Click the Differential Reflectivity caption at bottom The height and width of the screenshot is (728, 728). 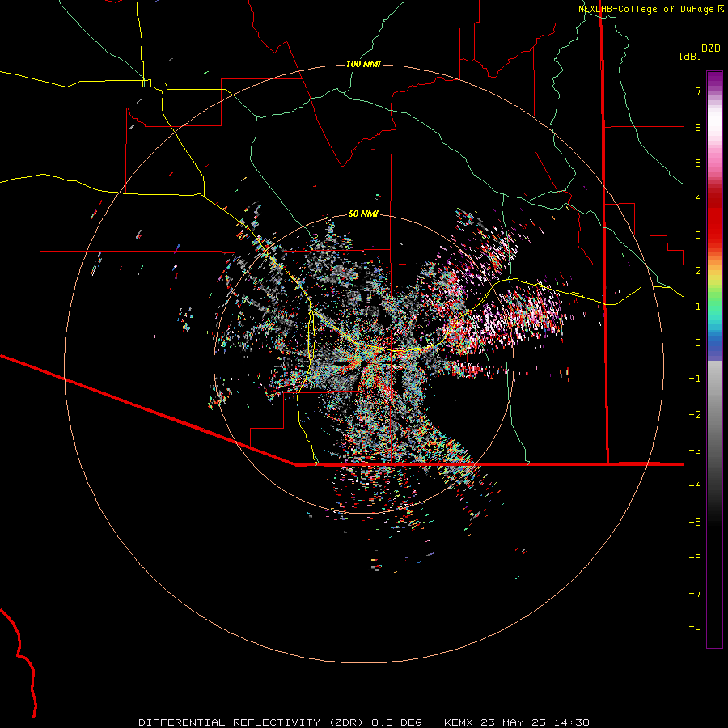(364, 722)
